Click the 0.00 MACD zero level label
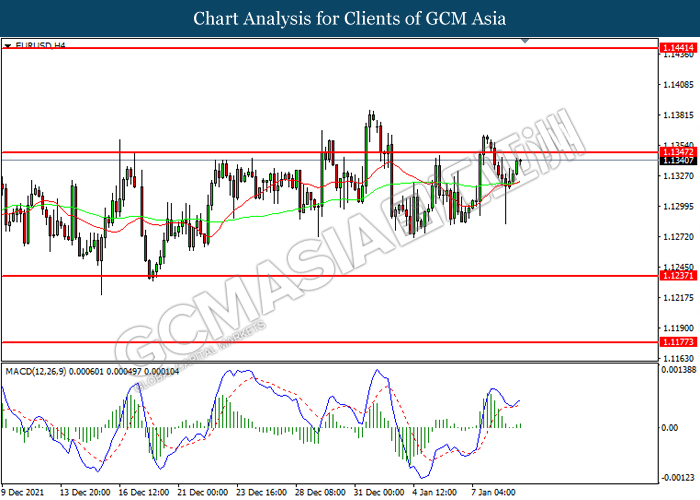 [669, 428]
